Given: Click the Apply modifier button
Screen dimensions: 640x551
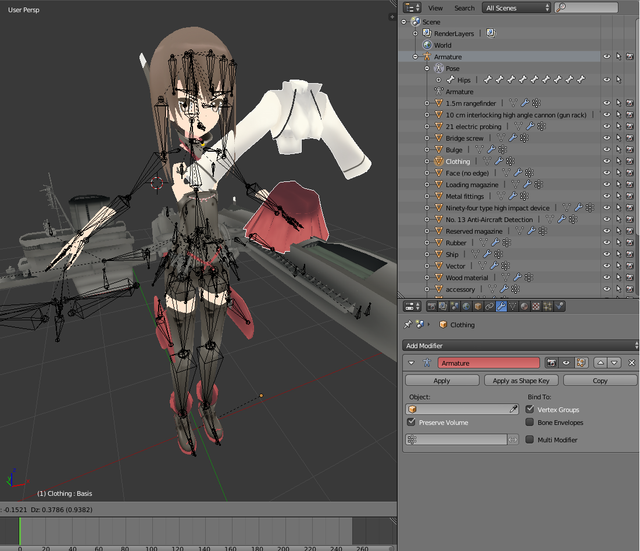Looking at the screenshot, I should (x=442, y=380).
